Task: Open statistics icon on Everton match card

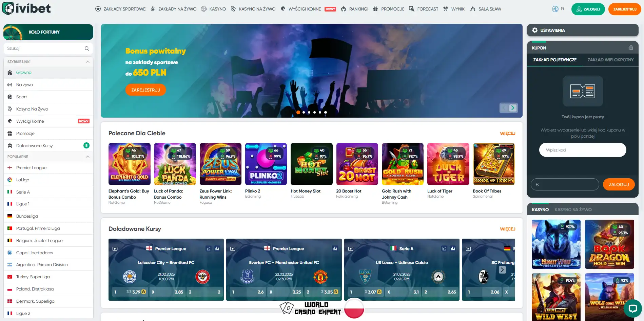Action: tap(335, 248)
